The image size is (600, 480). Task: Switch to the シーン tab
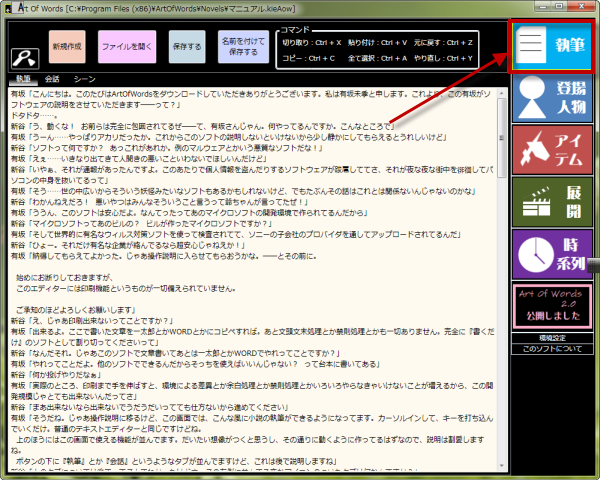coord(84,78)
